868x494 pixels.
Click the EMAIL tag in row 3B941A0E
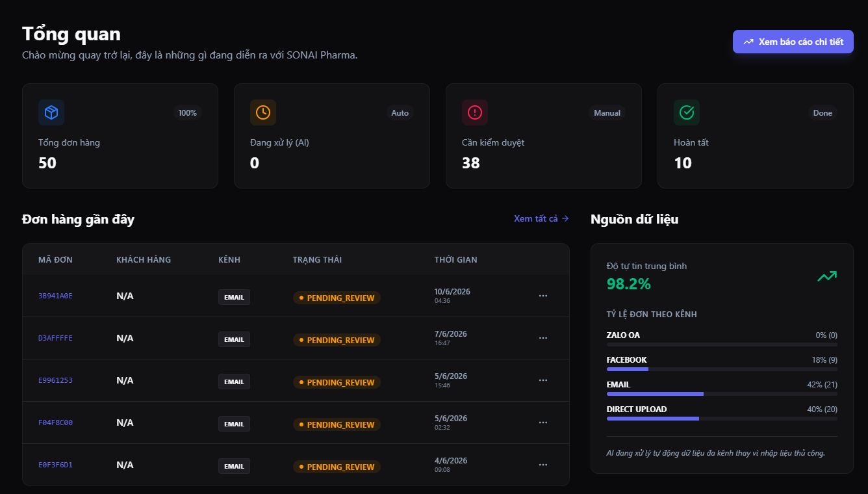[234, 297]
